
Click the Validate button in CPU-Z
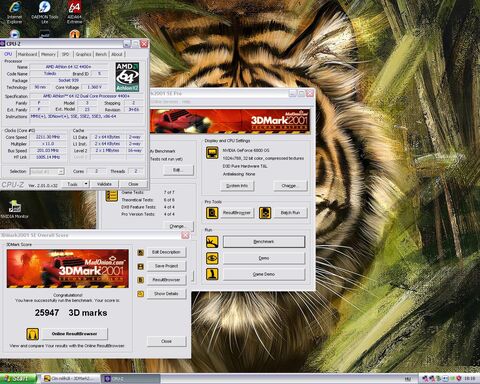click(104, 184)
